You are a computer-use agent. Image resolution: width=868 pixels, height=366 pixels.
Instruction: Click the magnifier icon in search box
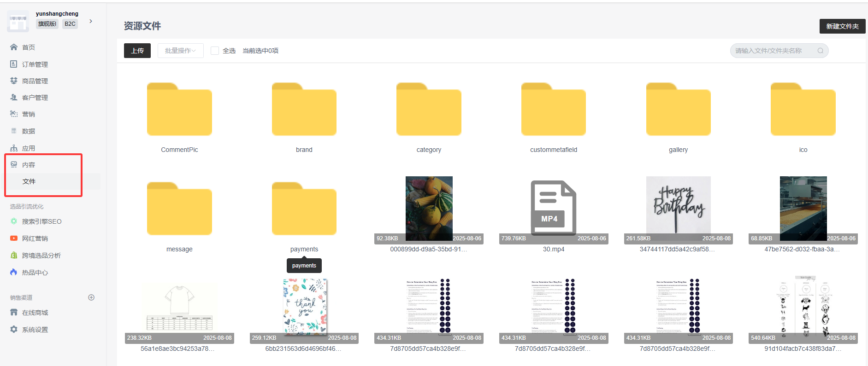[x=821, y=51]
